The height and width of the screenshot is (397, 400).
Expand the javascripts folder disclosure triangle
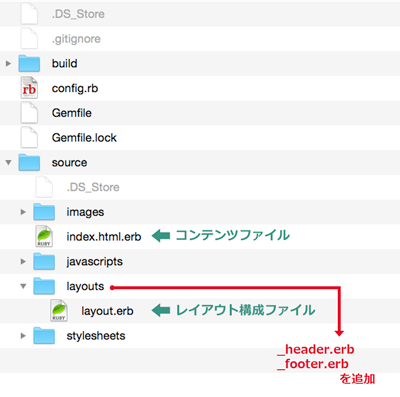23,261
